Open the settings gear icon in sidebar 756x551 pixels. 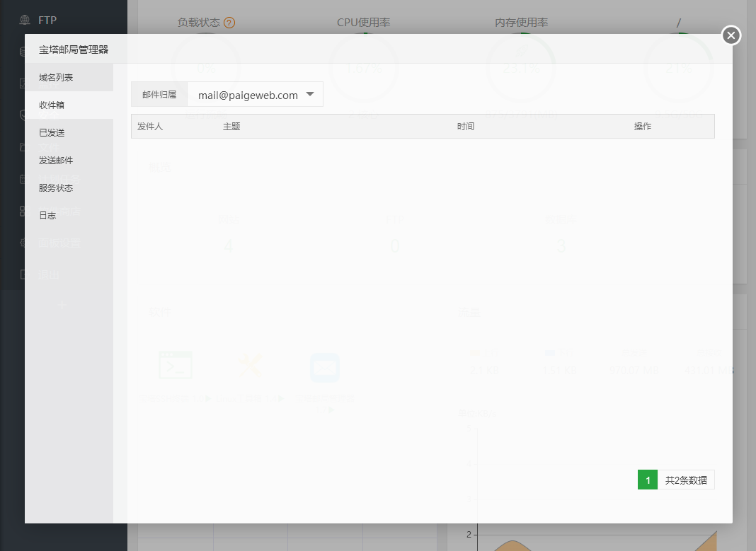(x=25, y=242)
